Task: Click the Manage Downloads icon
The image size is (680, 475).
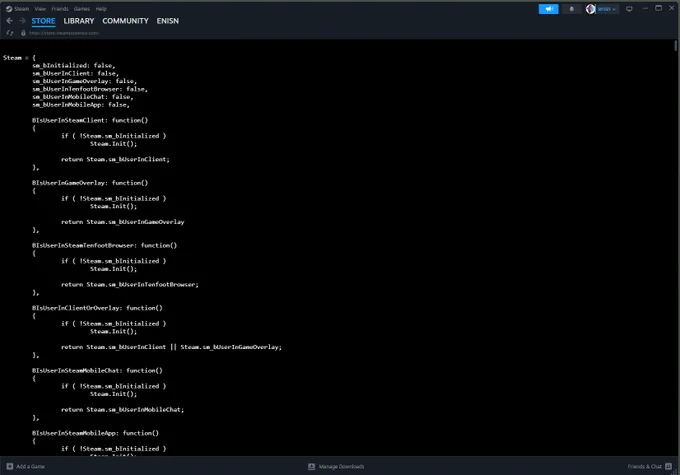Action: click(311, 466)
